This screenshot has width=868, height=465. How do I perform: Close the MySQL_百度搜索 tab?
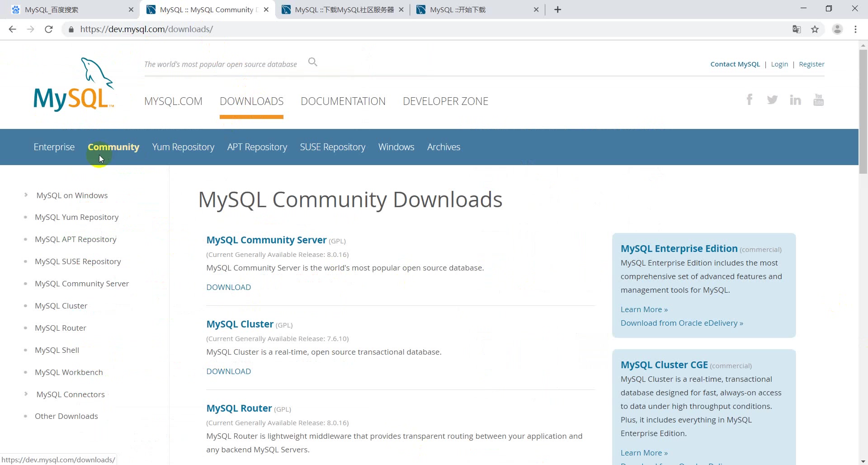[x=131, y=9]
